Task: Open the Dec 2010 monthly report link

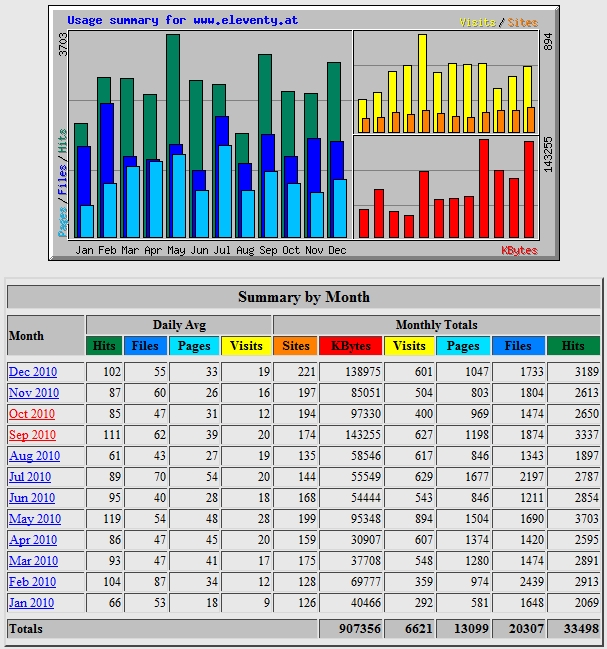Action: click(34, 372)
